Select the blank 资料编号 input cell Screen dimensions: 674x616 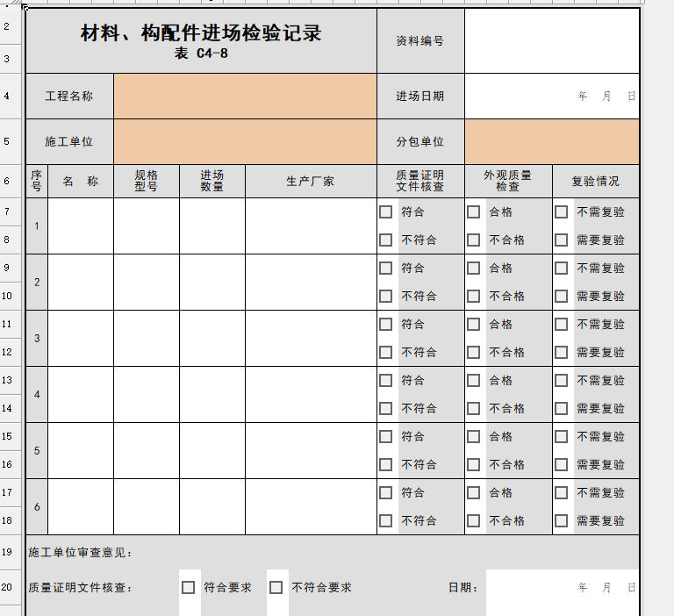tap(552, 40)
